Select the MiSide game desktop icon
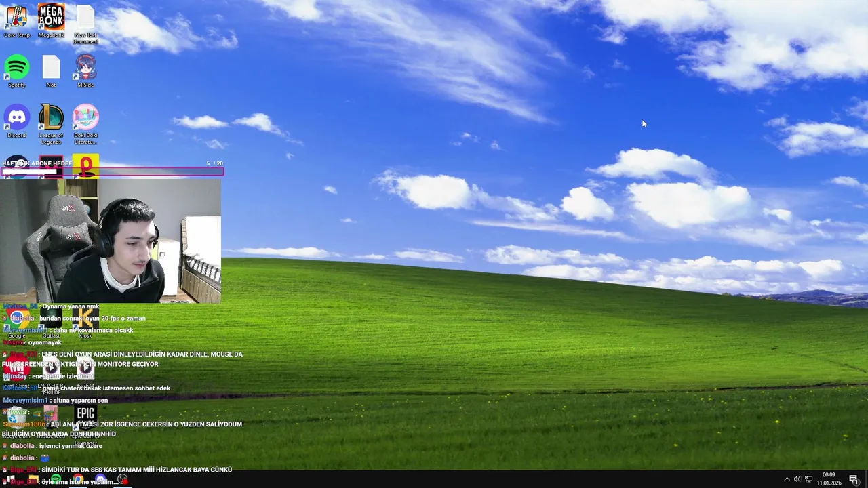Screen dimensions: 868x488 pos(85,71)
